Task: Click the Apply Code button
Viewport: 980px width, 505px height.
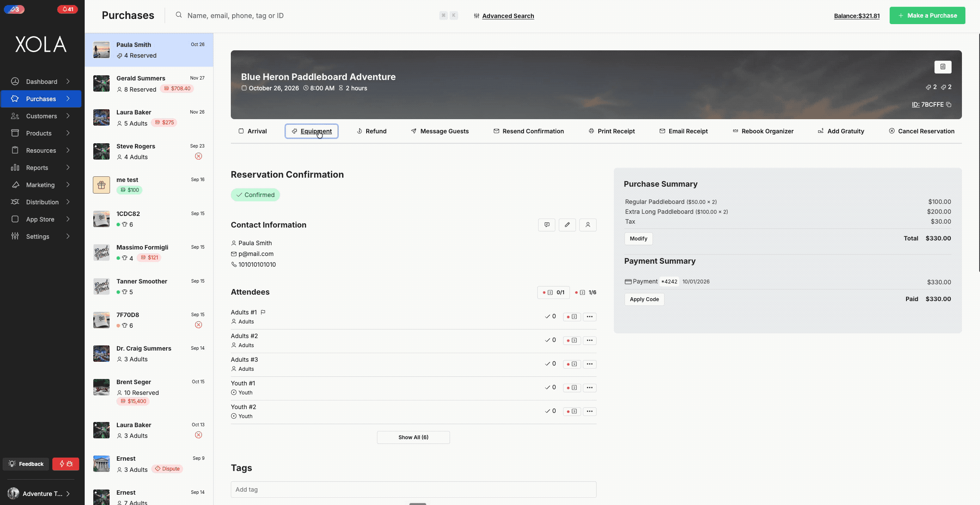Action: tap(644, 299)
